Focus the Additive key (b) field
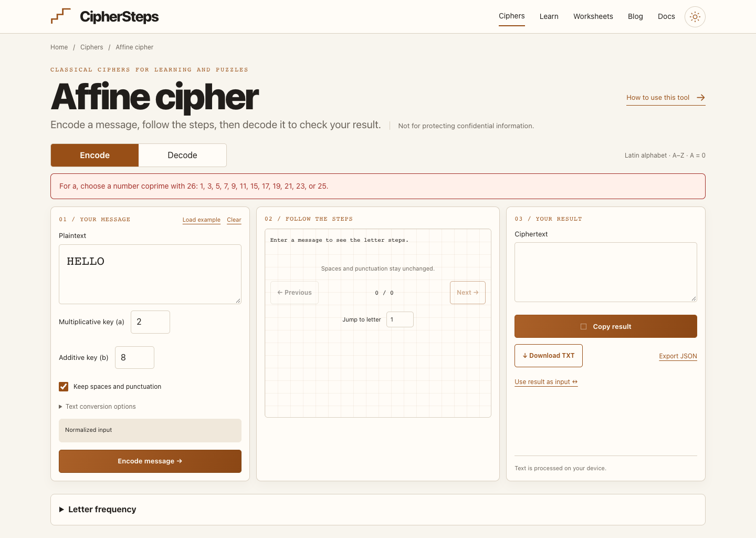The image size is (756, 538). click(x=134, y=358)
